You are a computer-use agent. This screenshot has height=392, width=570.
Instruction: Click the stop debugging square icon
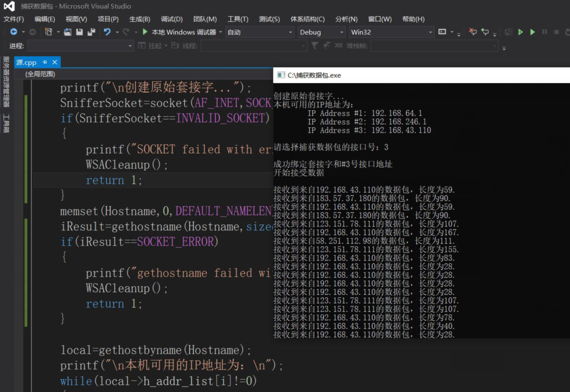pos(556,32)
